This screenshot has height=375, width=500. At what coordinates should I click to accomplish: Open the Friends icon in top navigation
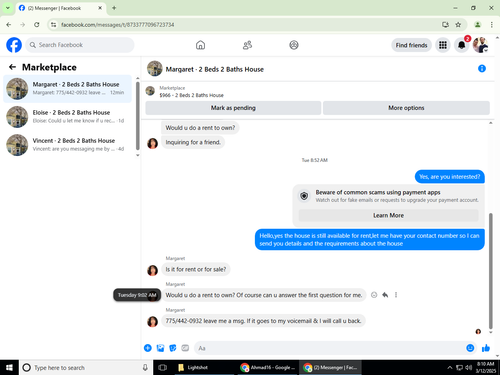click(x=247, y=45)
